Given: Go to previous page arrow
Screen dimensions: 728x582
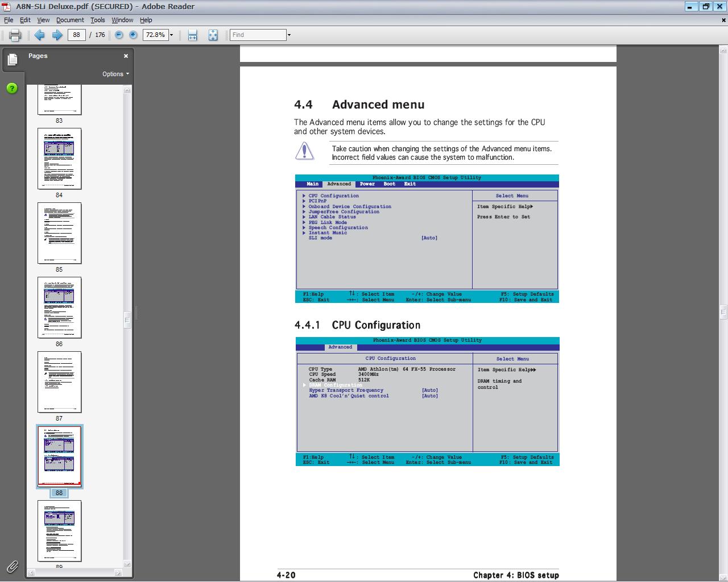Looking at the screenshot, I should [x=39, y=35].
